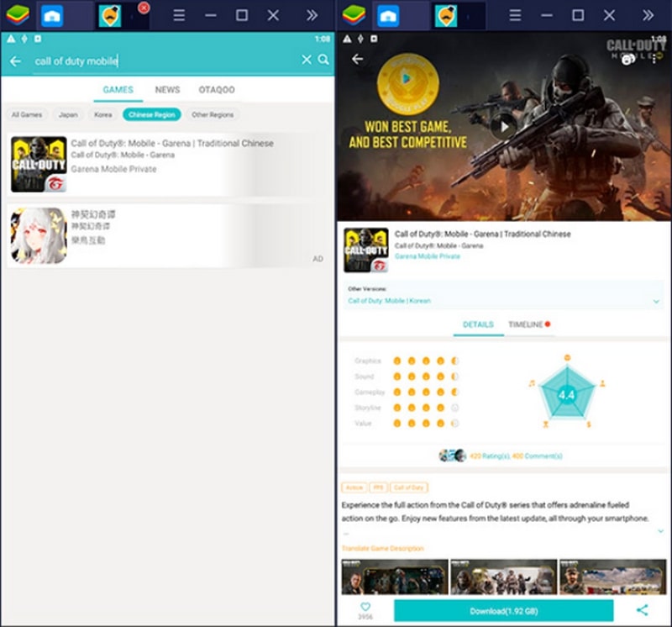Screen dimensions: 672x627
Task: Open the Call of Duty: Mobile | Korean version link
Action: coord(389,301)
